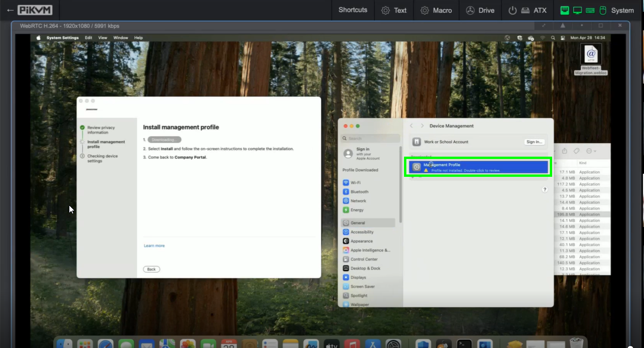
Task: Click the Back button in Company Portal
Action: click(151, 269)
